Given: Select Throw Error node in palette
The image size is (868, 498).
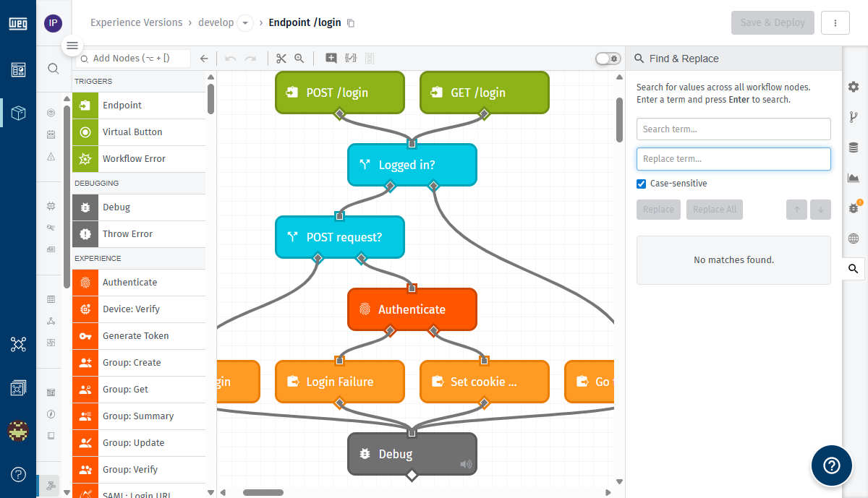Looking at the screenshot, I should coord(139,234).
